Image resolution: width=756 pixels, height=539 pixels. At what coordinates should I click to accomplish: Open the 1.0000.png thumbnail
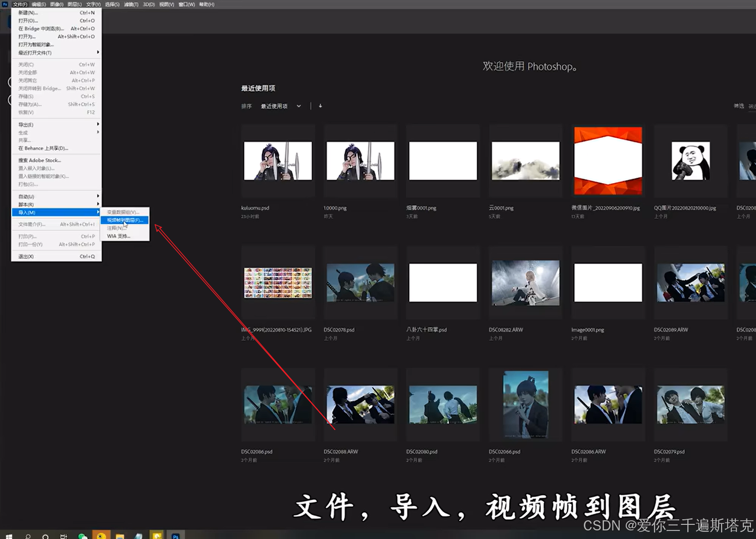tap(360, 160)
